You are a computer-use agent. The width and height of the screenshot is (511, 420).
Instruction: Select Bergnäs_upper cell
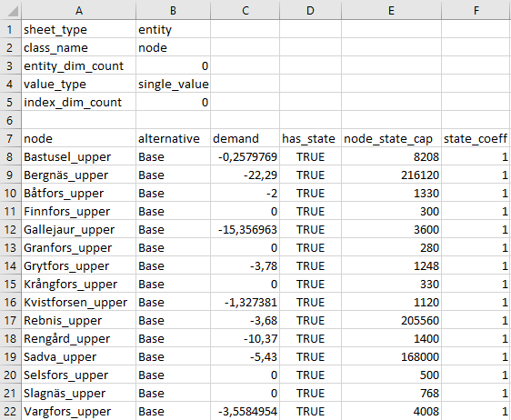click(79, 175)
